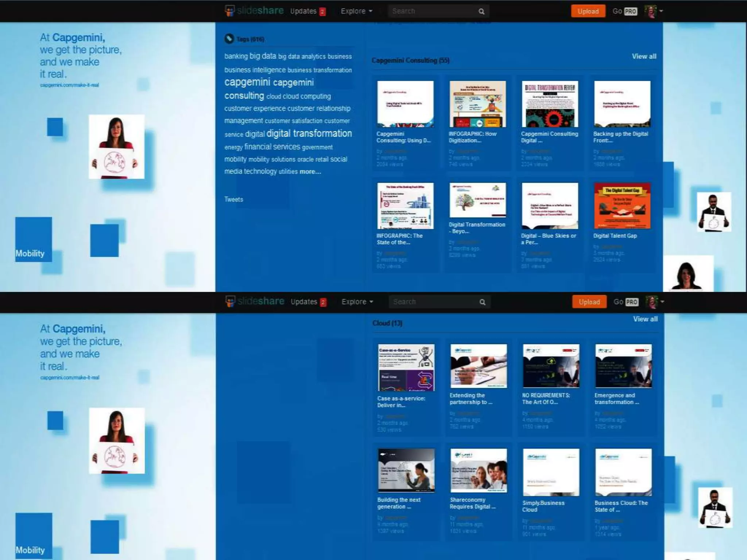Click View all for Capgemini Consulting

click(644, 56)
